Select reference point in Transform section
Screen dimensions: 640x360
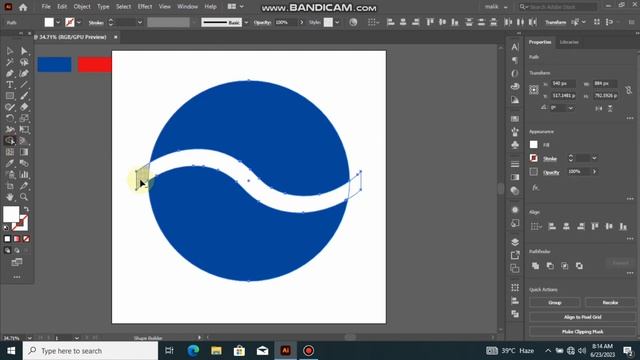click(x=534, y=90)
